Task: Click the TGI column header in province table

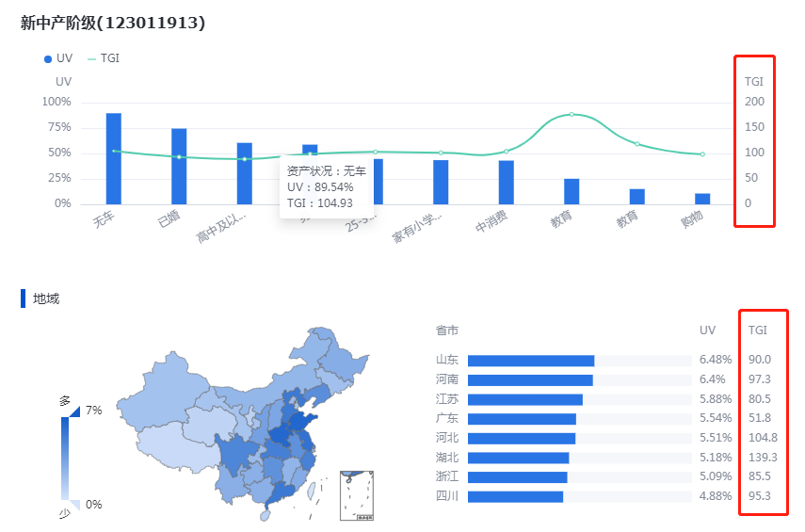Action: (x=757, y=330)
